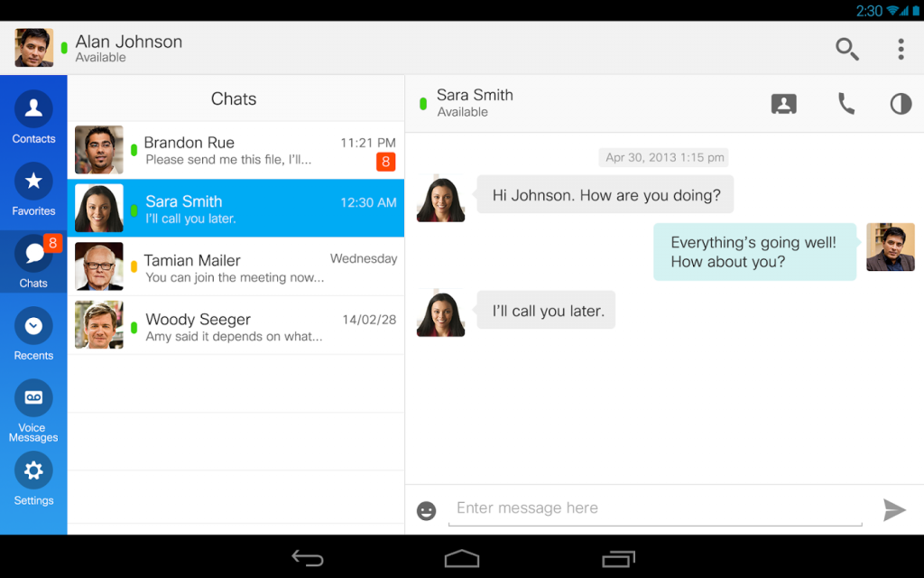
Task: Open Settings gear in the sidebar
Action: pos(33,479)
